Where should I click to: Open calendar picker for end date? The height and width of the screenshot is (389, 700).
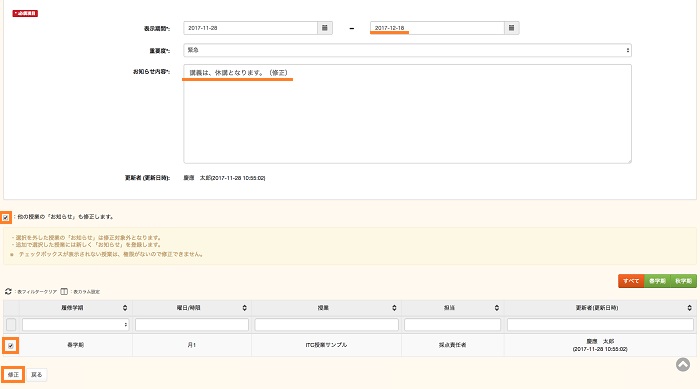click(512, 28)
